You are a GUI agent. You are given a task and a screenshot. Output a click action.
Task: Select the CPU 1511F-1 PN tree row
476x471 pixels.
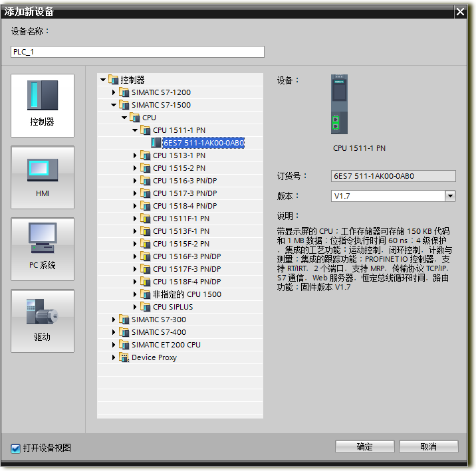180,219
